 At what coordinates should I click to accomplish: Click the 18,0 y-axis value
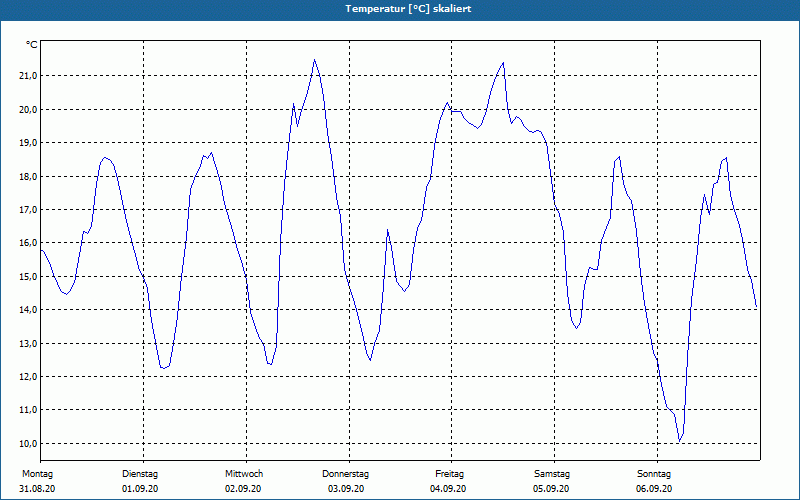click(x=28, y=177)
